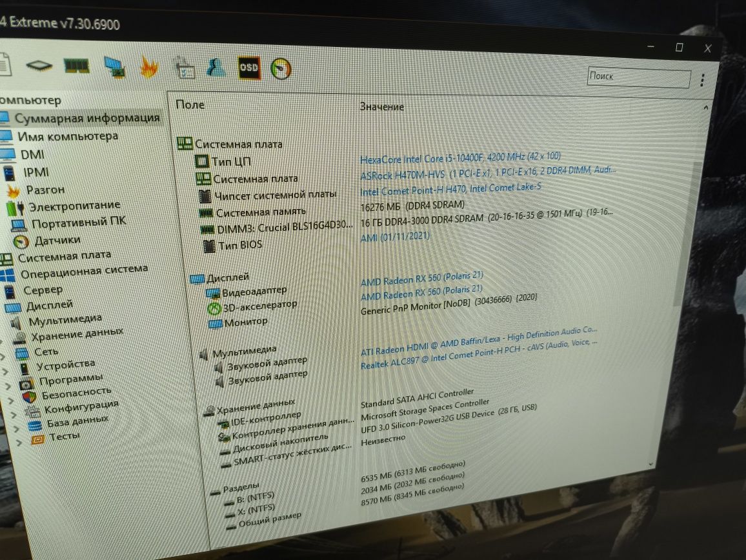Screen dimensions: 746x560
Task: Select the IDE-контроллер row
Action: (x=260, y=419)
